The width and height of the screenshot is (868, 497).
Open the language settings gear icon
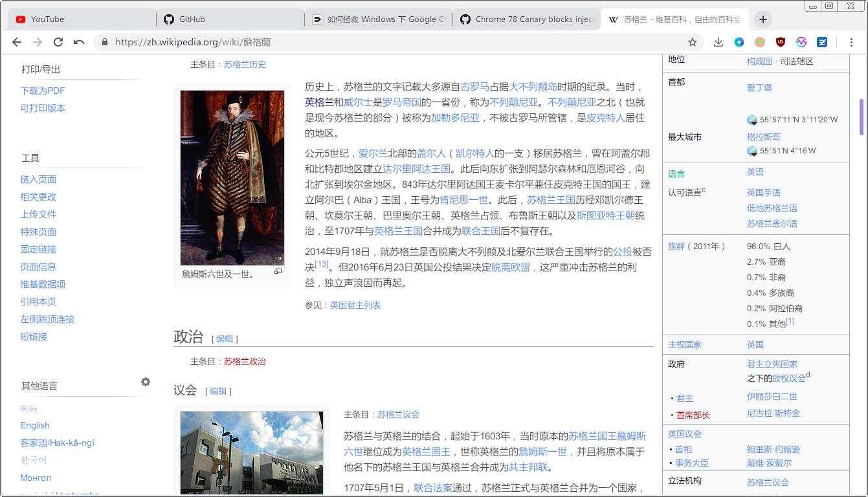[146, 382]
